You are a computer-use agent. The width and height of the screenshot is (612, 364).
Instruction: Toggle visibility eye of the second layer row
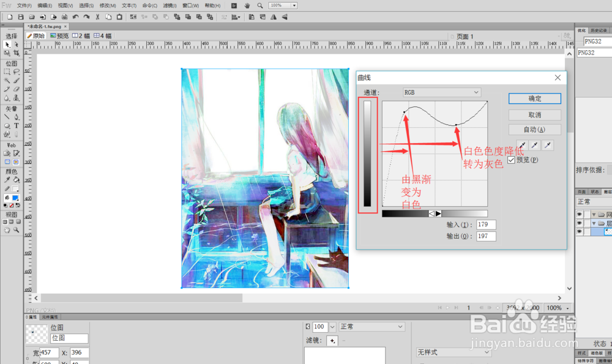pyautogui.click(x=579, y=223)
